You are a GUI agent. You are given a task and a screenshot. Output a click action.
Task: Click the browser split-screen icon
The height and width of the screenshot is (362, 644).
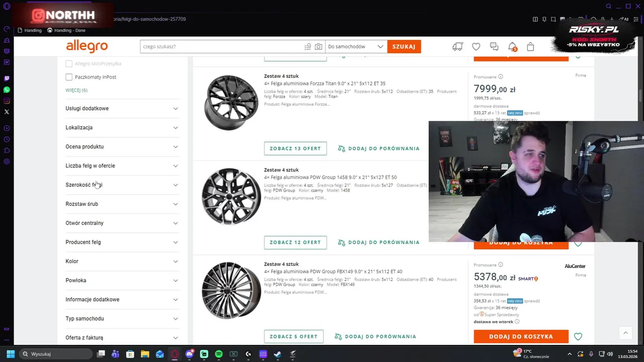535,19
